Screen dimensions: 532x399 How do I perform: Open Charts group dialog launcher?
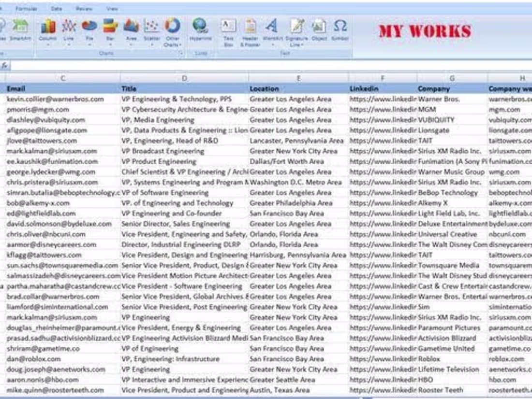180,53
